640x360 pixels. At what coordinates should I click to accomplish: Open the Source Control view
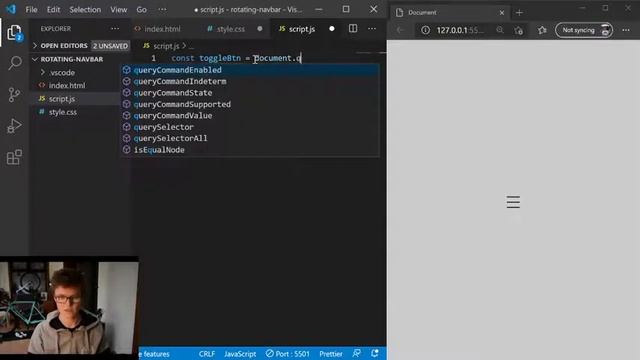[x=14, y=95]
